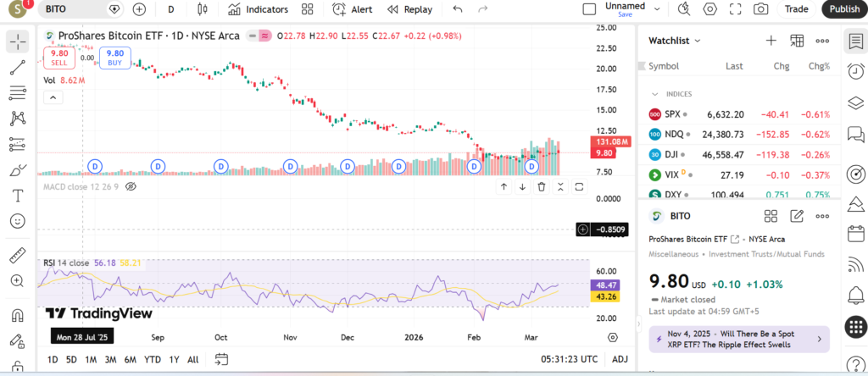
Task: Collapse the INDICES watchlist section
Action: (x=655, y=94)
